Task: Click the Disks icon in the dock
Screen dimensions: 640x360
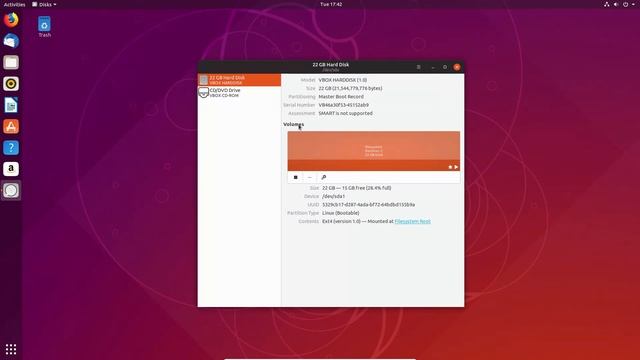Action: [11, 191]
